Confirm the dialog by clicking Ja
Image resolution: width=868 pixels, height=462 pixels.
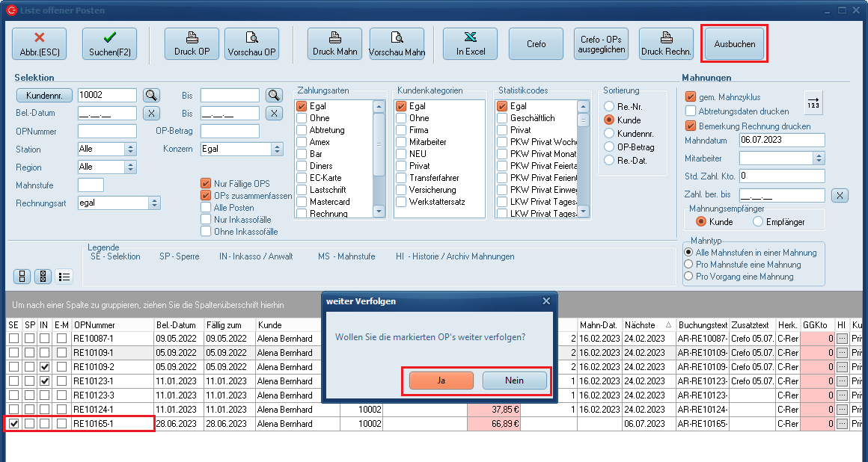pos(441,381)
